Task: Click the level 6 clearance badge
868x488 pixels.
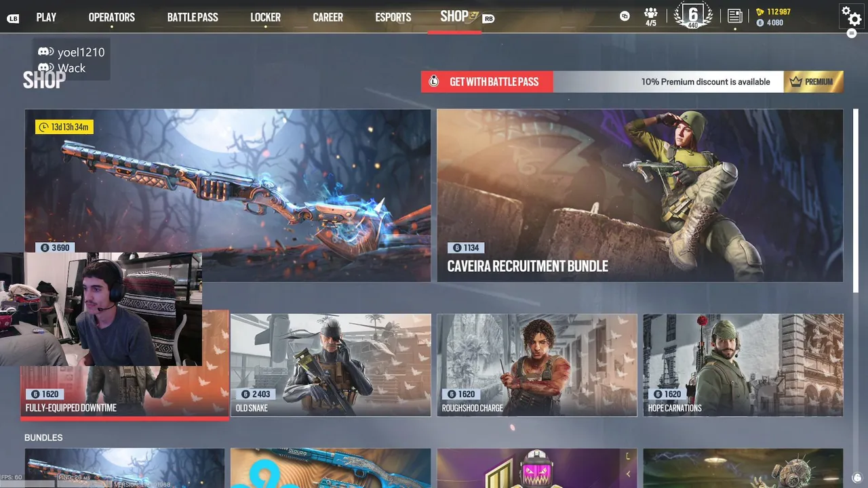Action: (x=693, y=16)
